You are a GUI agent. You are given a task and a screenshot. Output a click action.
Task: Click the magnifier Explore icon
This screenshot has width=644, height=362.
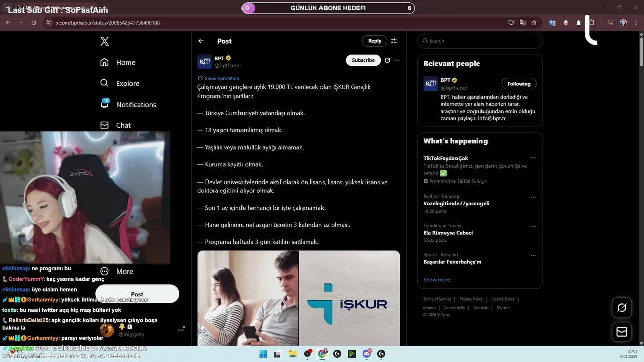(104, 83)
